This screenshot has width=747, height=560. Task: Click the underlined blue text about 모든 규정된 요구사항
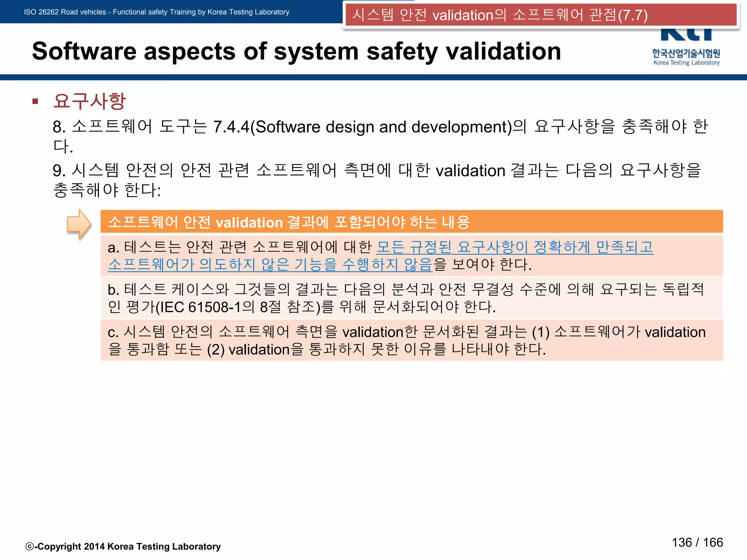[515, 247]
